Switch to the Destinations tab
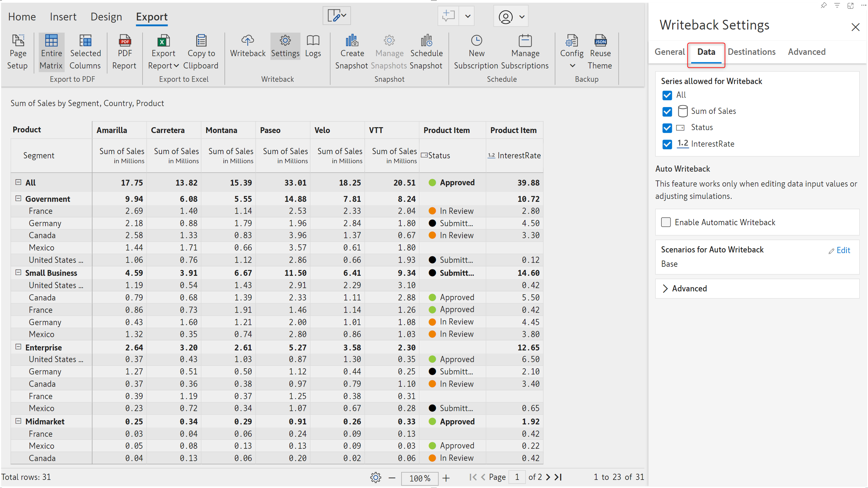The width and height of the screenshot is (868, 488). (751, 52)
